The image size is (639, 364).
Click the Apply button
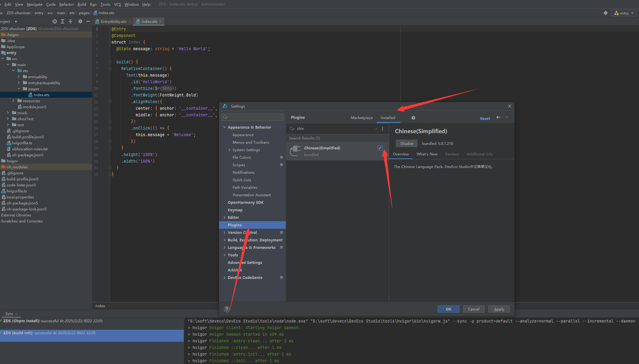[499, 309]
